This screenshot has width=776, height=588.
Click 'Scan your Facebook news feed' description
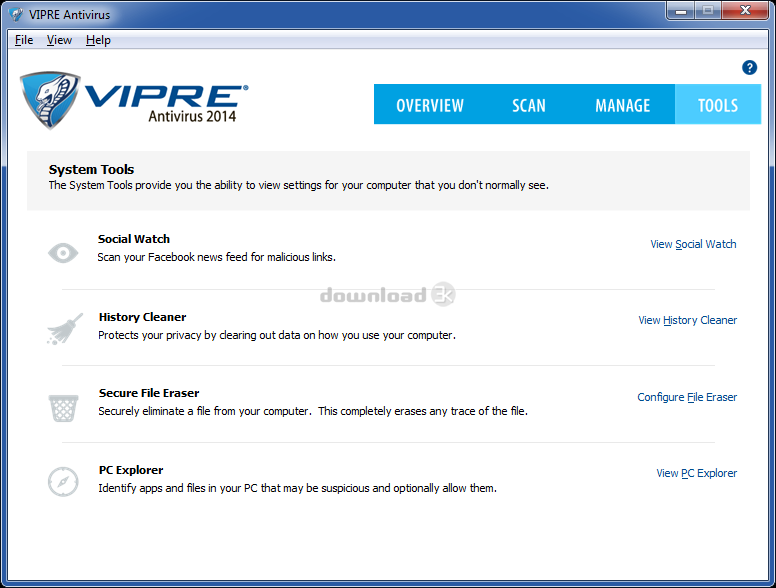(x=216, y=257)
